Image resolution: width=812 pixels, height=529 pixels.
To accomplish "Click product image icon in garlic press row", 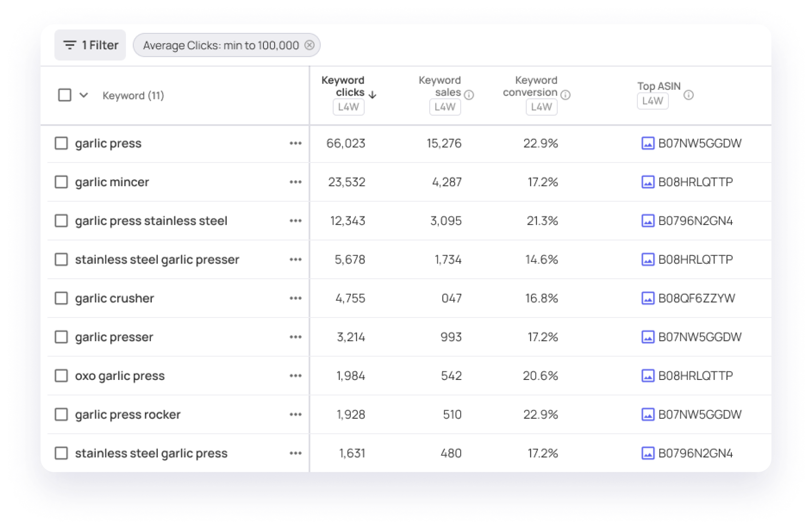I will coord(648,143).
